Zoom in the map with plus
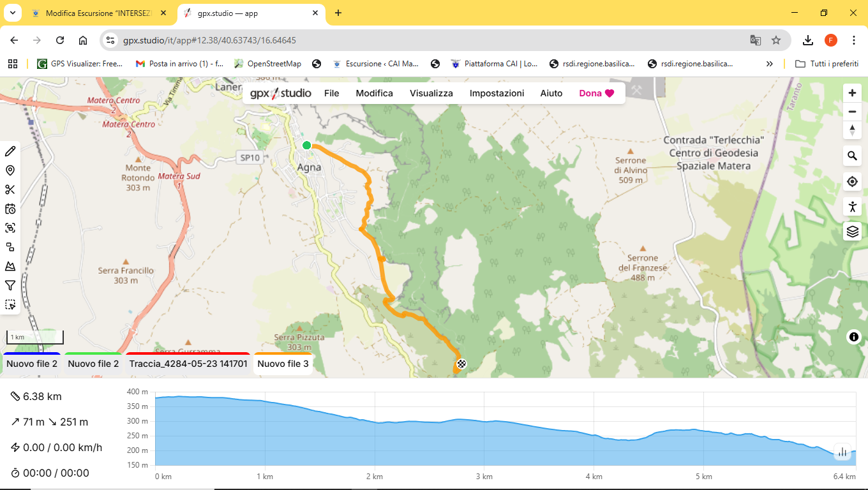868x490 pixels. pyautogui.click(x=852, y=93)
